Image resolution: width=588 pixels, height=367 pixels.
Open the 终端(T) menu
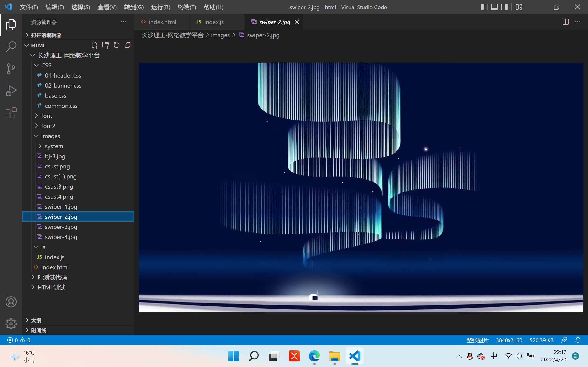coord(187,7)
